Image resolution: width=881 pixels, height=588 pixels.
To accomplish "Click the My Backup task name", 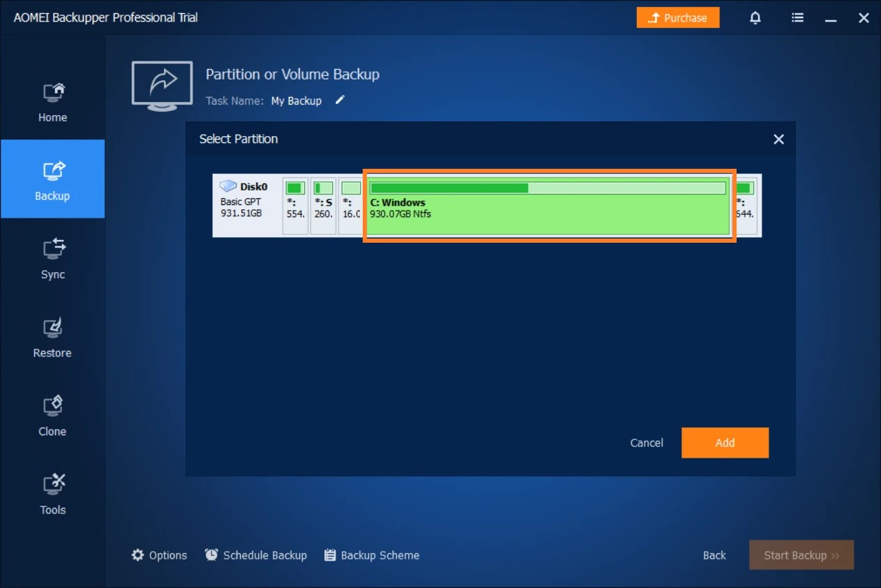I will click(x=296, y=100).
